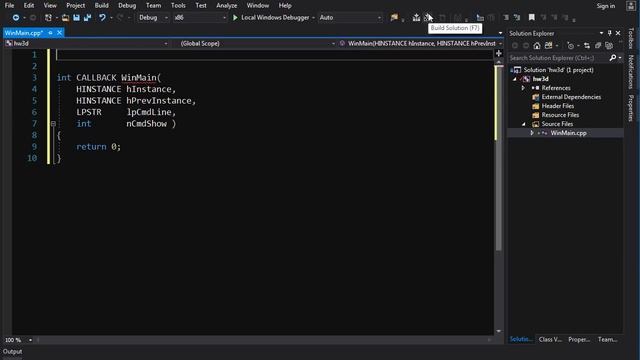640x360 pixels.
Task: Click the Save All toolbar icon
Action: [x=87, y=18]
